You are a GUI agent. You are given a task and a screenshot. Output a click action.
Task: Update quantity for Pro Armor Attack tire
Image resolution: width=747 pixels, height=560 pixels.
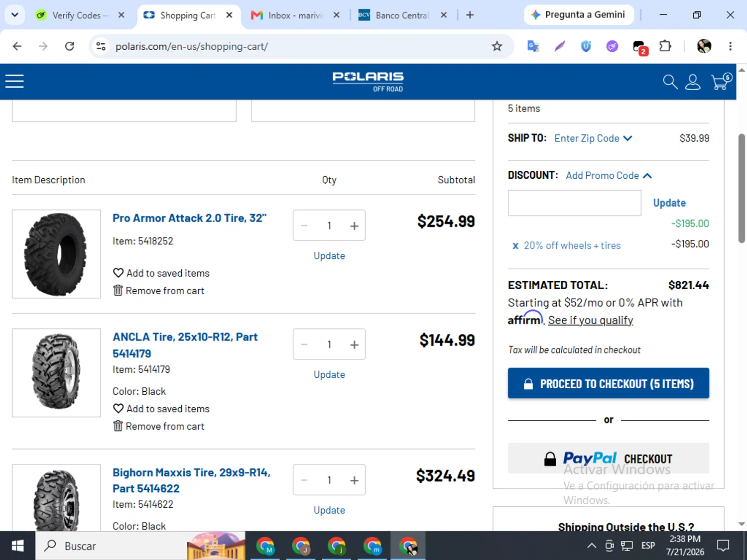329,256
